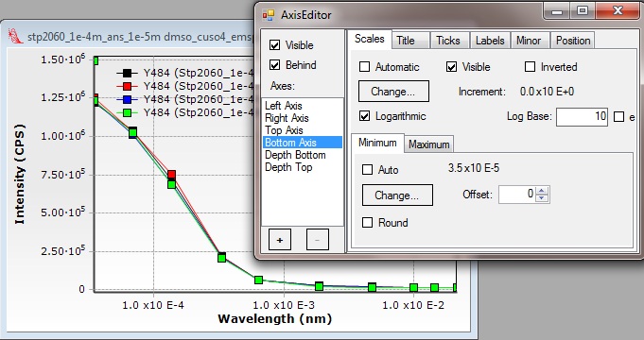Click the Offset spinner down arrow
Image resolution: width=644 pixels, height=340 pixels.
pos(542,198)
